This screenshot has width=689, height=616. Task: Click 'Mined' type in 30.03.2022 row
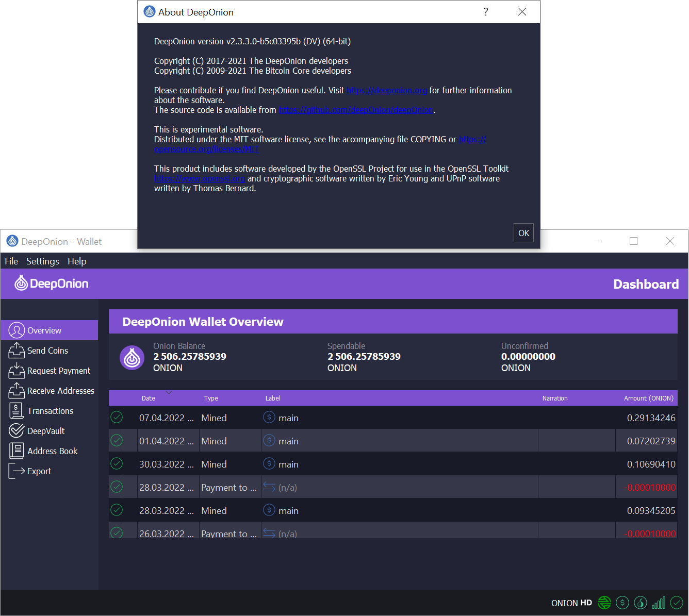point(214,464)
